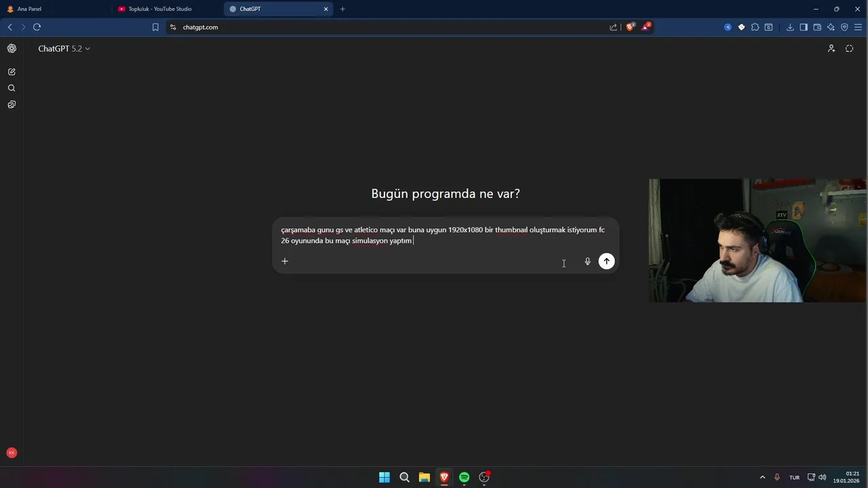868x488 pixels.
Task: Toggle the browser sidebar panel
Action: (804, 27)
